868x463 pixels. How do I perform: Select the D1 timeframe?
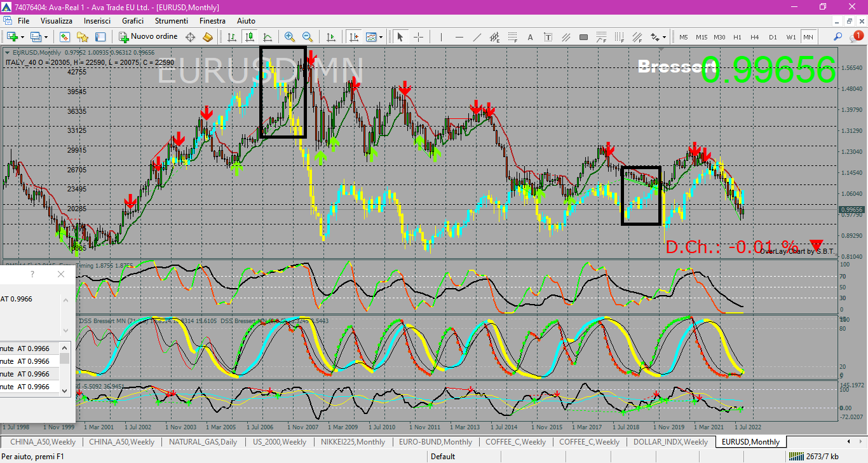773,37
